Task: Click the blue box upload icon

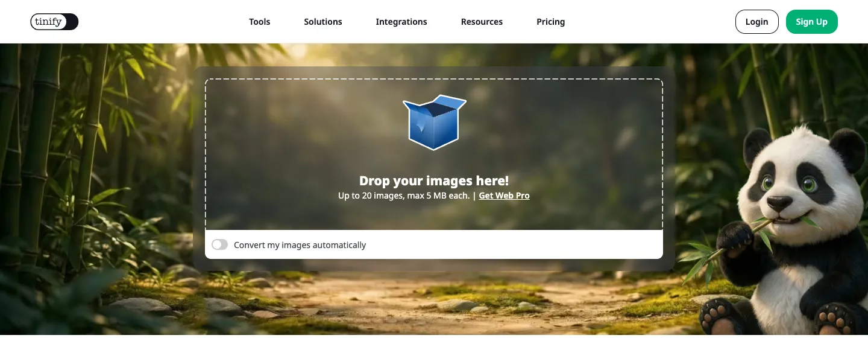Action: point(434,123)
